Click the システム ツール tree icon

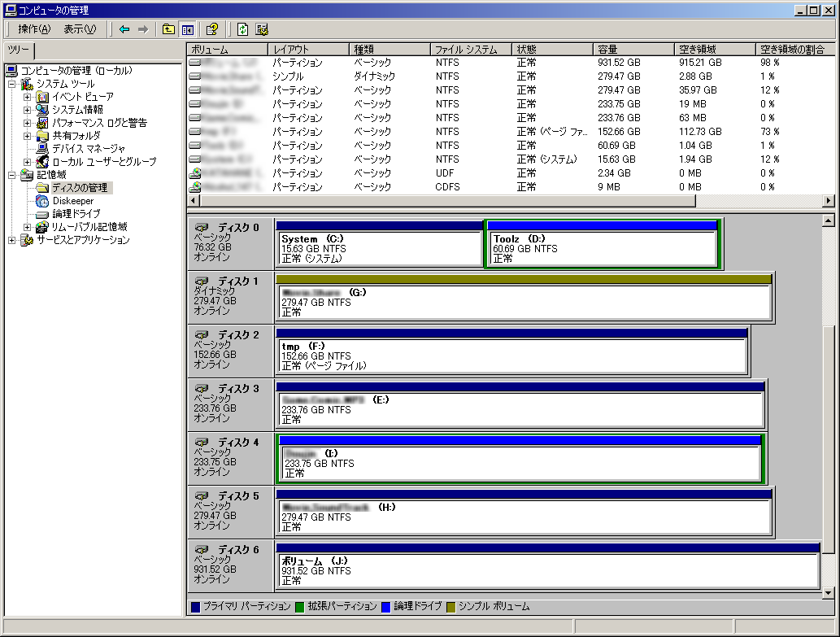27,84
